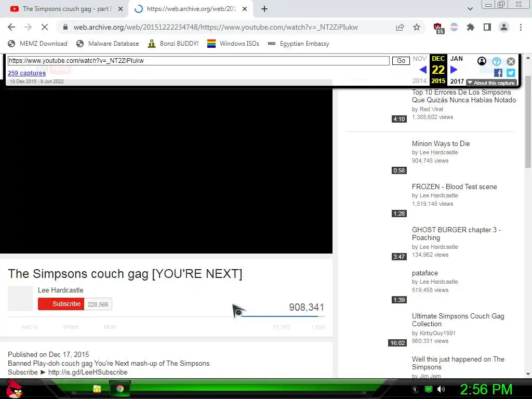This screenshot has height=399, width=532.
Task: Open Wayback help question mark icon
Action: point(496,61)
